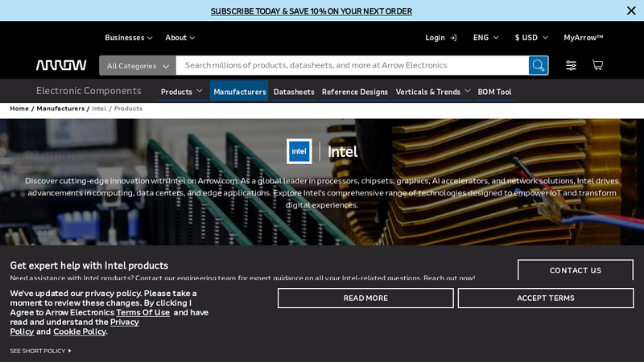Image resolution: width=644 pixels, height=362 pixels.
Task: Expand SEE SHORT POLICY
Action: click(x=41, y=351)
